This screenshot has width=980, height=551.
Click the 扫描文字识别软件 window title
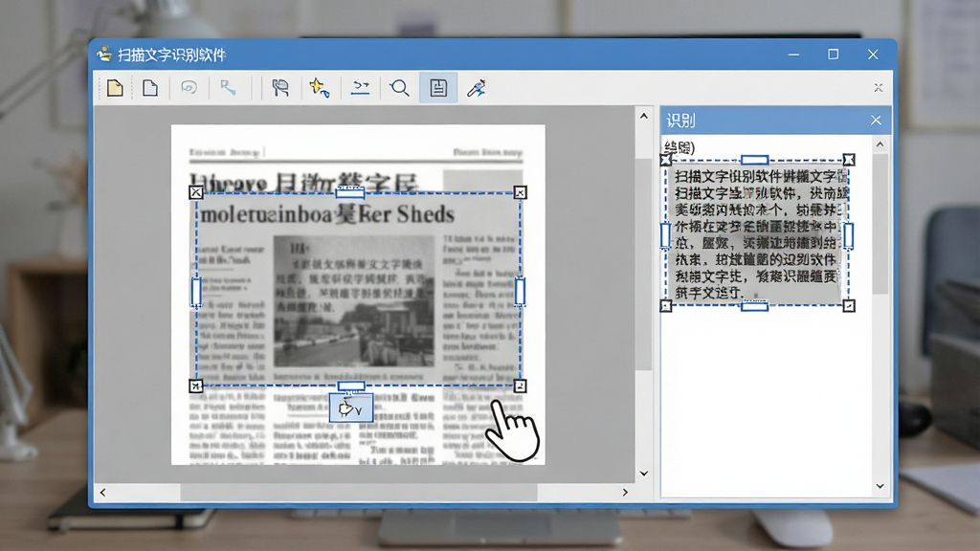(172, 55)
